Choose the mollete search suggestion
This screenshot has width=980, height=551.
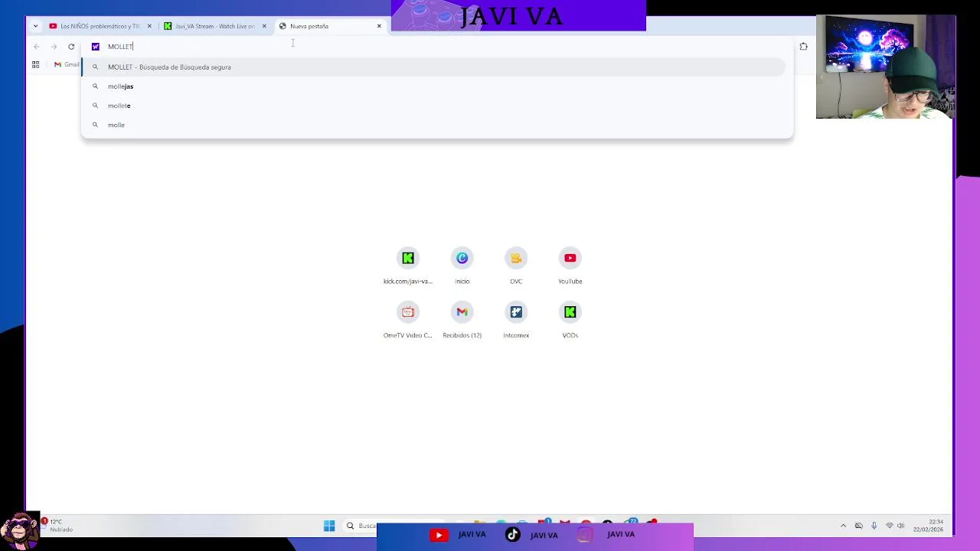coord(433,106)
